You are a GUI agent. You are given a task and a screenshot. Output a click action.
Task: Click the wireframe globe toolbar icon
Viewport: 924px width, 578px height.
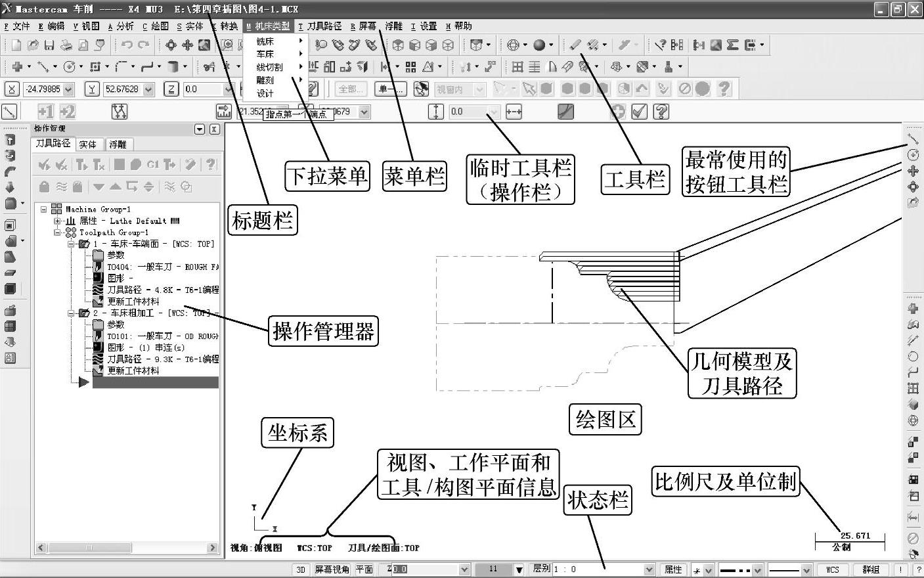[513, 45]
